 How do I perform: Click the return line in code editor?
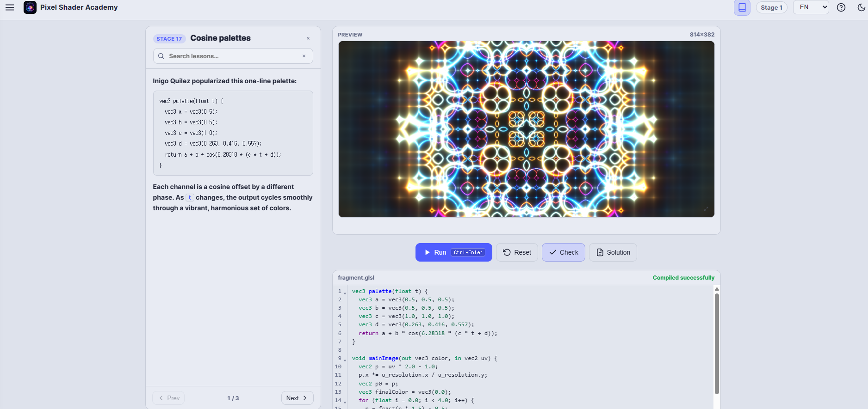point(428,333)
